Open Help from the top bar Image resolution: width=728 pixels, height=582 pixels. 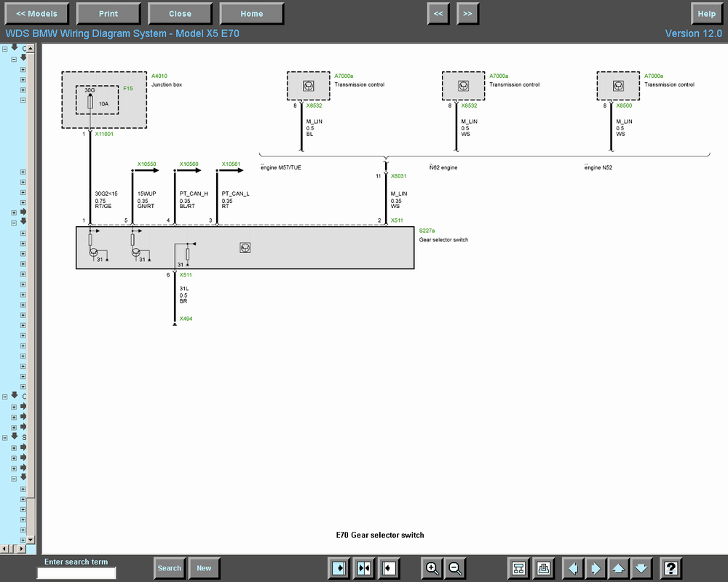707,14
